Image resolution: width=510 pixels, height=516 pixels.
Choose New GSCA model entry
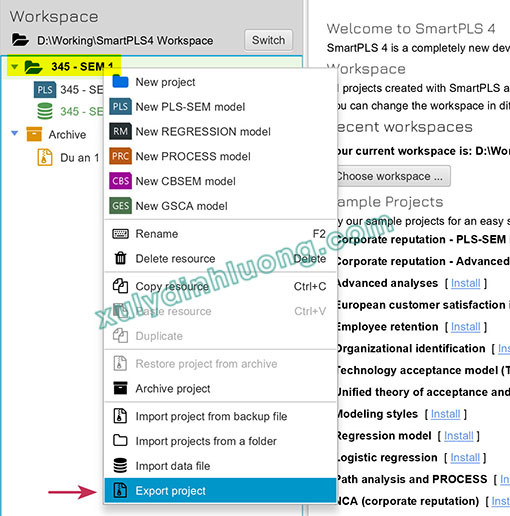[220, 206]
